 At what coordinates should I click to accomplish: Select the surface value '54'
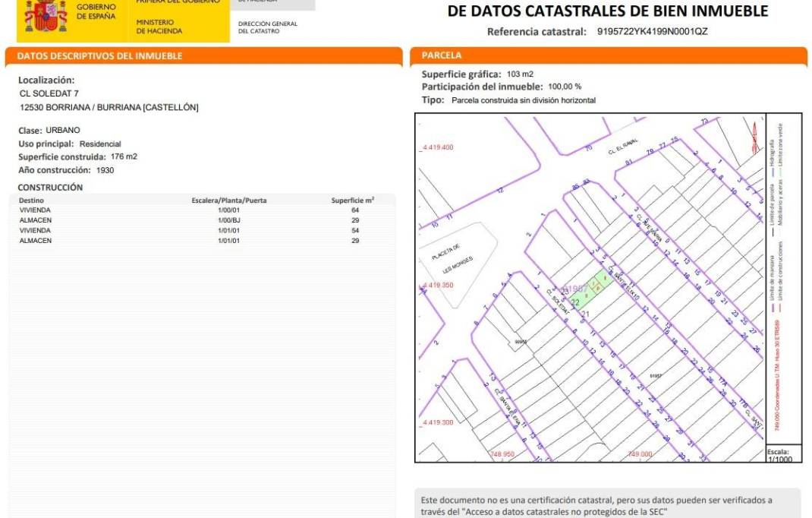355,230
